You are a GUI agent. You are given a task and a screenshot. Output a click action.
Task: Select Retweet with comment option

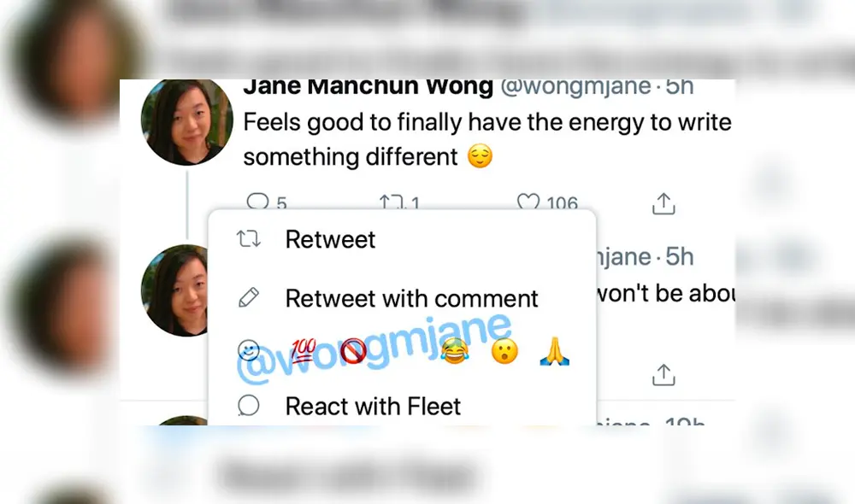(411, 299)
